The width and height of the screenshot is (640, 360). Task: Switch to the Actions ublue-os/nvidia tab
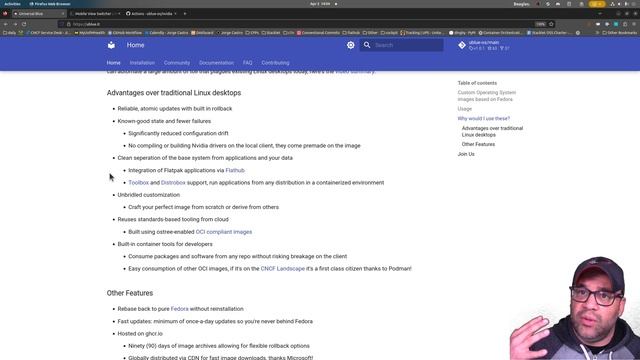(x=151, y=13)
